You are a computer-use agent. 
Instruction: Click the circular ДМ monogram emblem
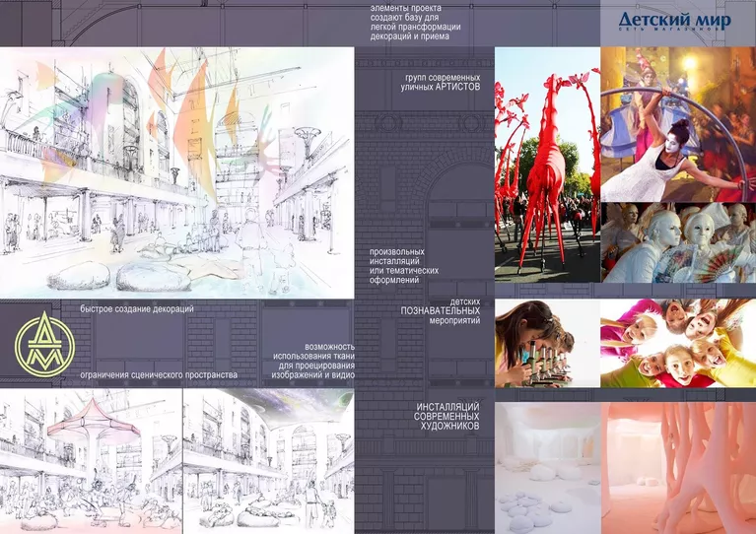pyautogui.click(x=44, y=344)
